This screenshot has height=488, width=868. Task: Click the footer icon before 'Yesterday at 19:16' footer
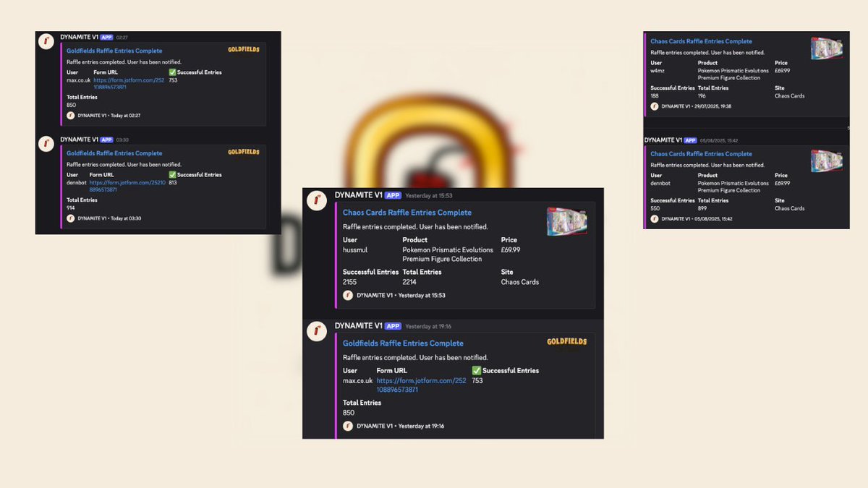(x=348, y=426)
